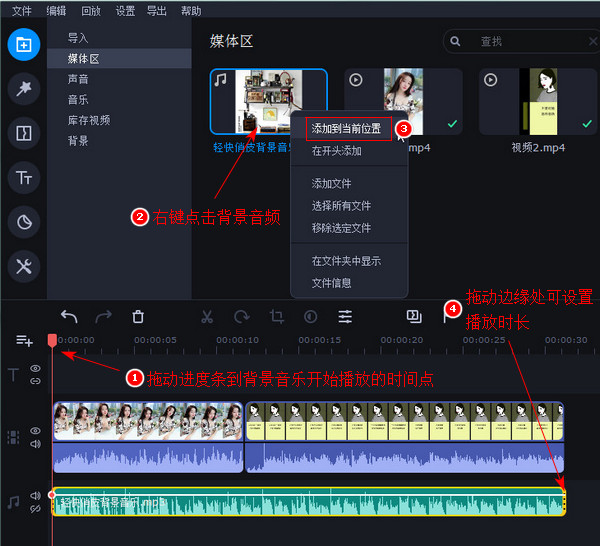Viewport: 600px width, 546px height.
Task: Toggle link on the music track
Action: [35, 509]
